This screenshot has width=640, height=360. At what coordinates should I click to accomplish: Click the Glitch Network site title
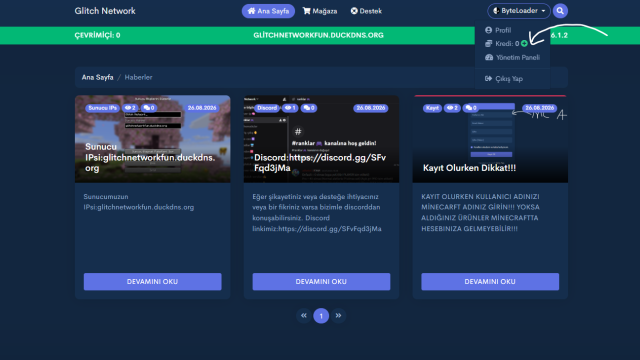[105, 11]
